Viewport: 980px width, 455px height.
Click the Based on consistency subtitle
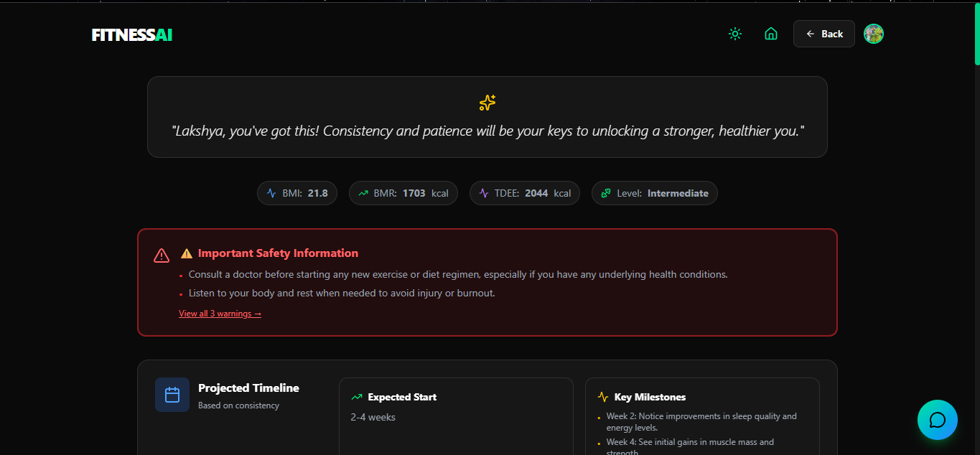tap(238, 405)
